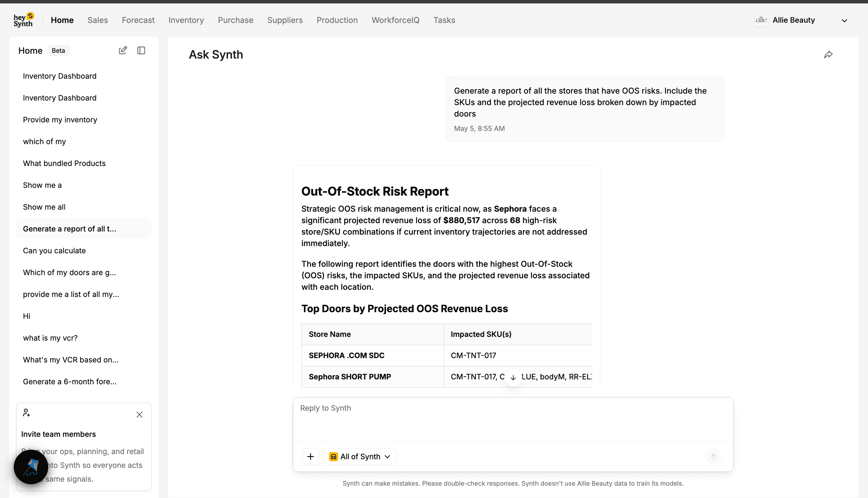Image resolution: width=868 pixels, height=498 pixels.
Task: Click 'Out-Of-Stock Risk Report' heading
Action: 375,191
